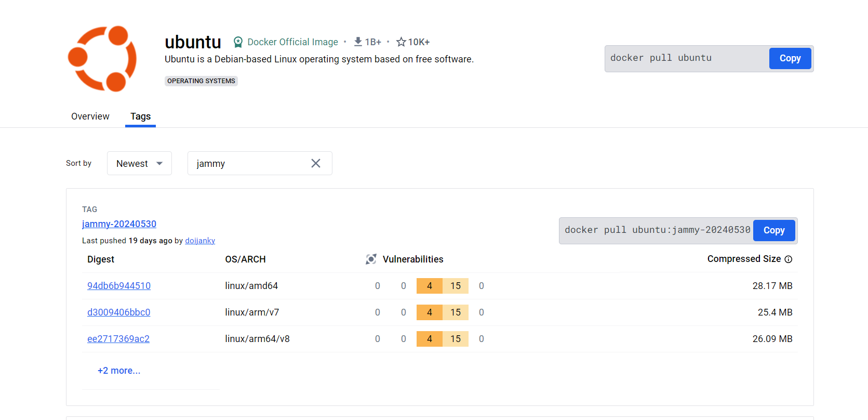868x420 pixels.
Task: Click the 26.09 MB size value
Action: 772,339
